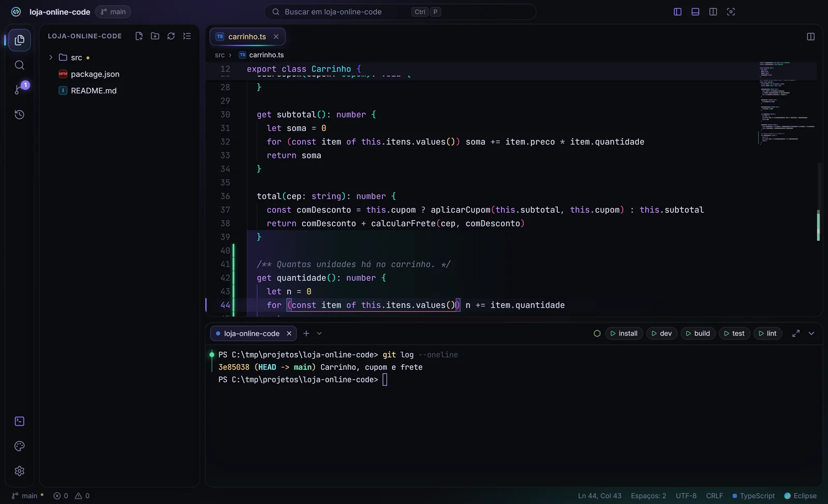
Task: Run the dev script
Action: [662, 333]
